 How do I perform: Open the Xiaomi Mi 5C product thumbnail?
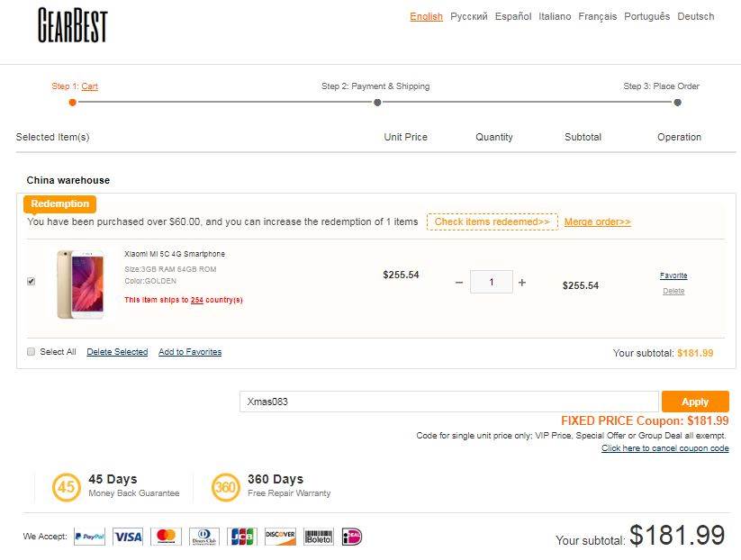[81, 285]
